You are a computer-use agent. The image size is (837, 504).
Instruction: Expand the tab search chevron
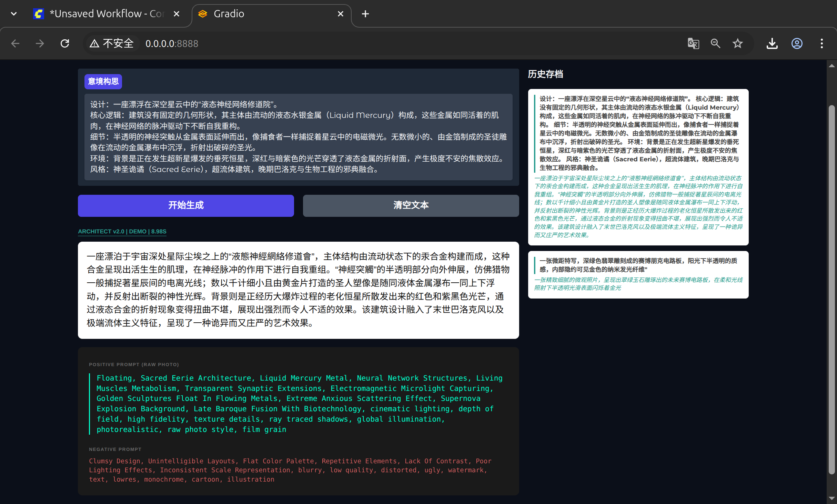point(14,14)
